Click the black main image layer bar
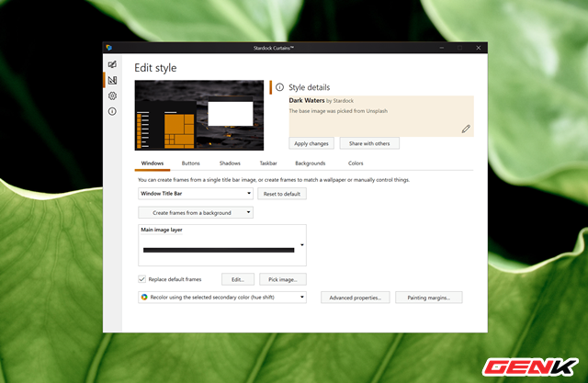 point(219,250)
